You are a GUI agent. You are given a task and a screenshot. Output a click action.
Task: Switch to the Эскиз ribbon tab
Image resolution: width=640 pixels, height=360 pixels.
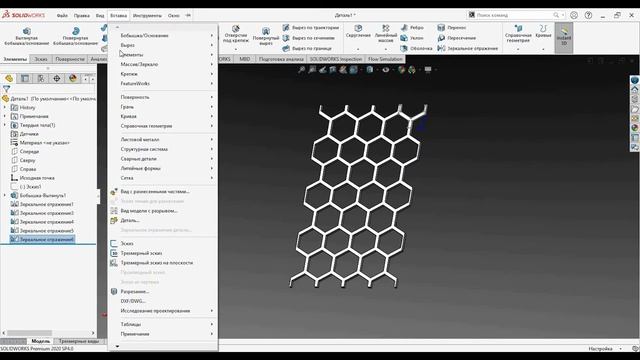40,59
